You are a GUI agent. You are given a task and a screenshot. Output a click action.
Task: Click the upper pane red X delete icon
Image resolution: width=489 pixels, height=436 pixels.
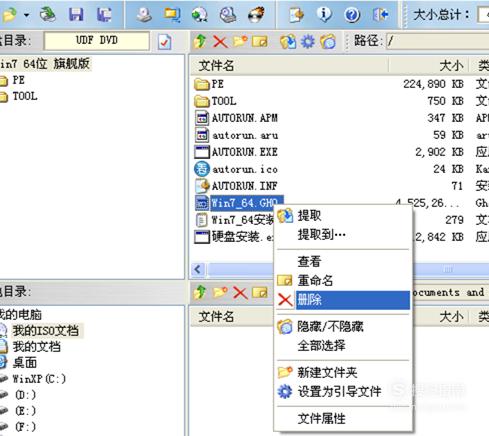tap(220, 42)
